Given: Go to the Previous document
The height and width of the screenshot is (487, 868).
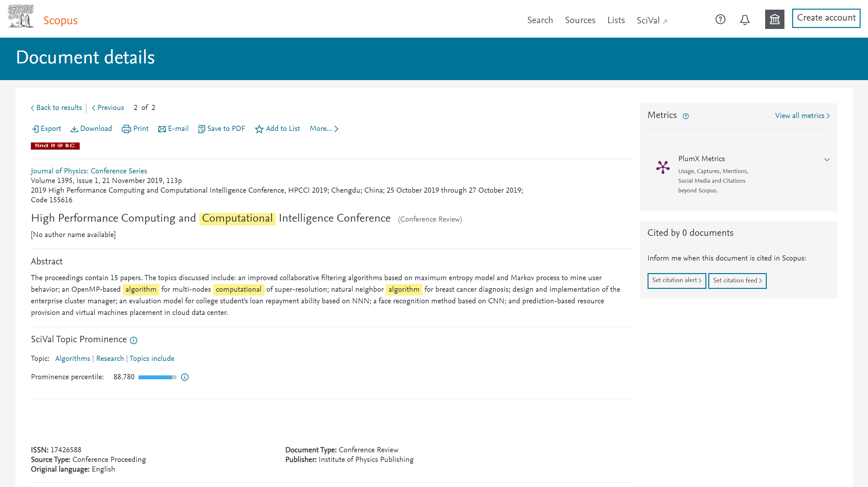Looking at the screenshot, I should [x=108, y=107].
